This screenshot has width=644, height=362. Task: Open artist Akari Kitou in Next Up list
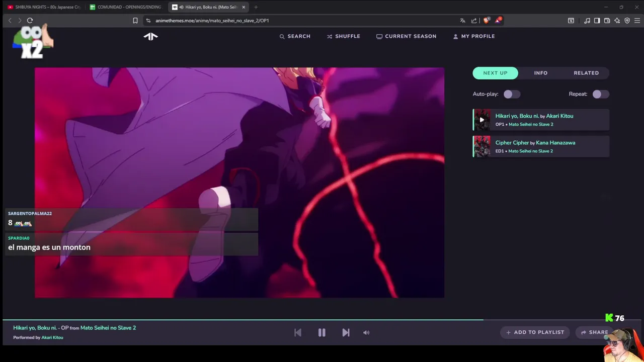[559, 116]
